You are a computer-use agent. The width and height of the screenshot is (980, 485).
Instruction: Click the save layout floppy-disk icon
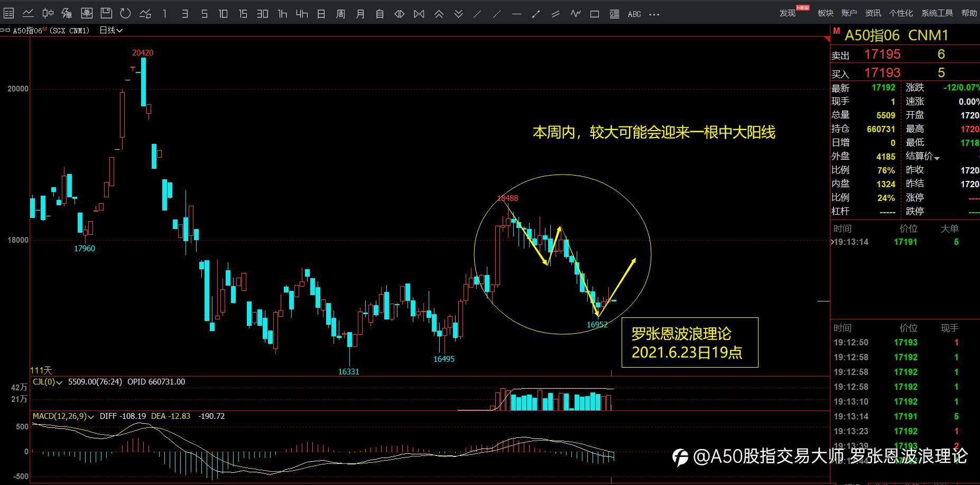[106, 14]
